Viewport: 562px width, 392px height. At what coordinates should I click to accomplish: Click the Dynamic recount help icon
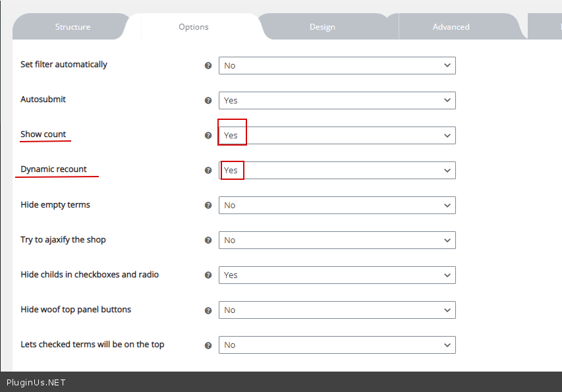208,171
